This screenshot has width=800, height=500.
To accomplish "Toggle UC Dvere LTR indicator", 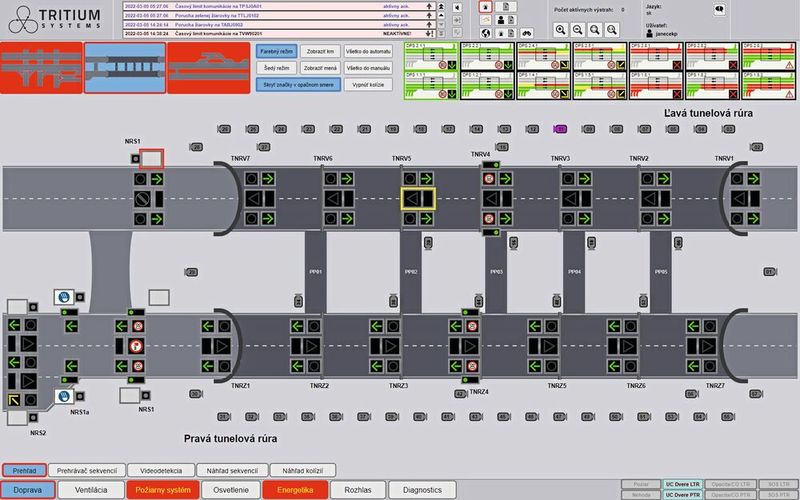I will pos(683,484).
